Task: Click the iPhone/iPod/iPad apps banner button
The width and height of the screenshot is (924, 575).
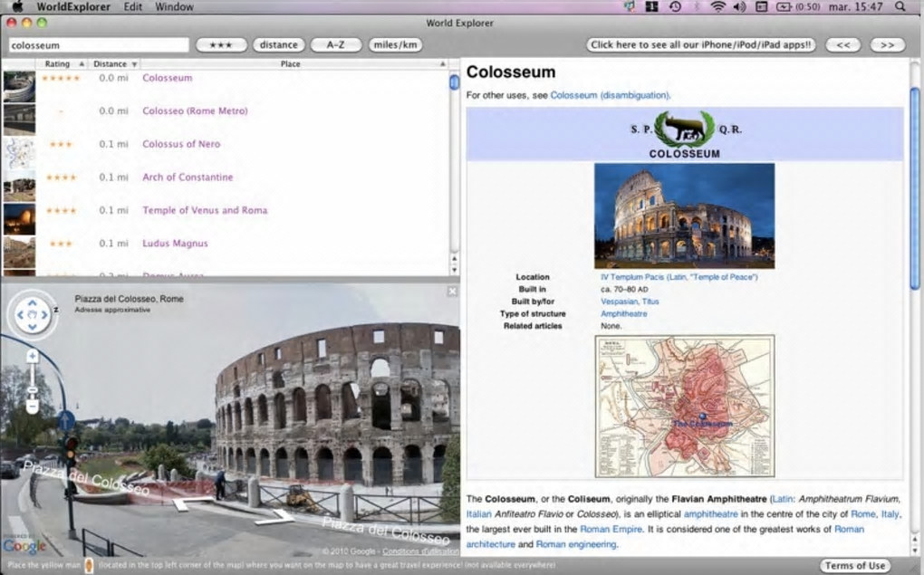Action: [x=700, y=44]
